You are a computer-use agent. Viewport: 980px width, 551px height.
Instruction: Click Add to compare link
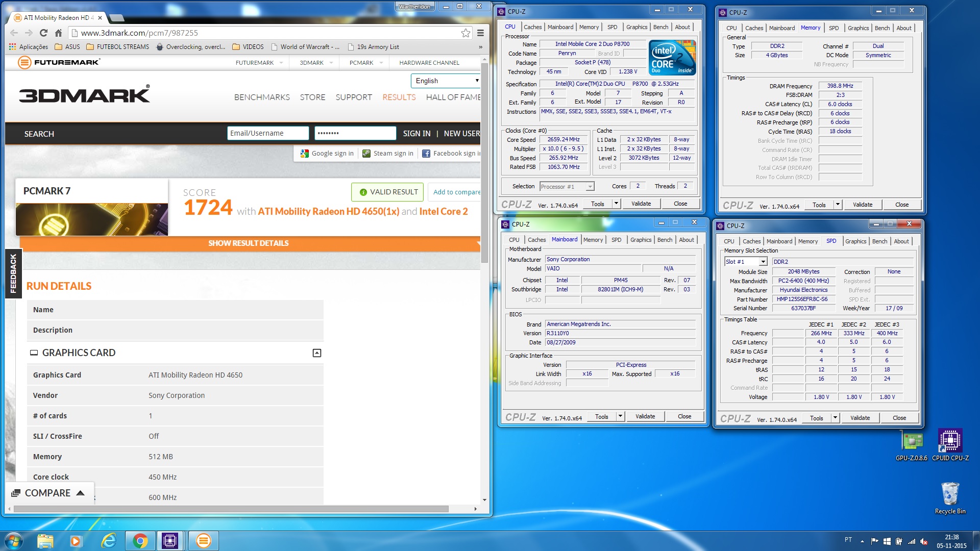tap(456, 192)
